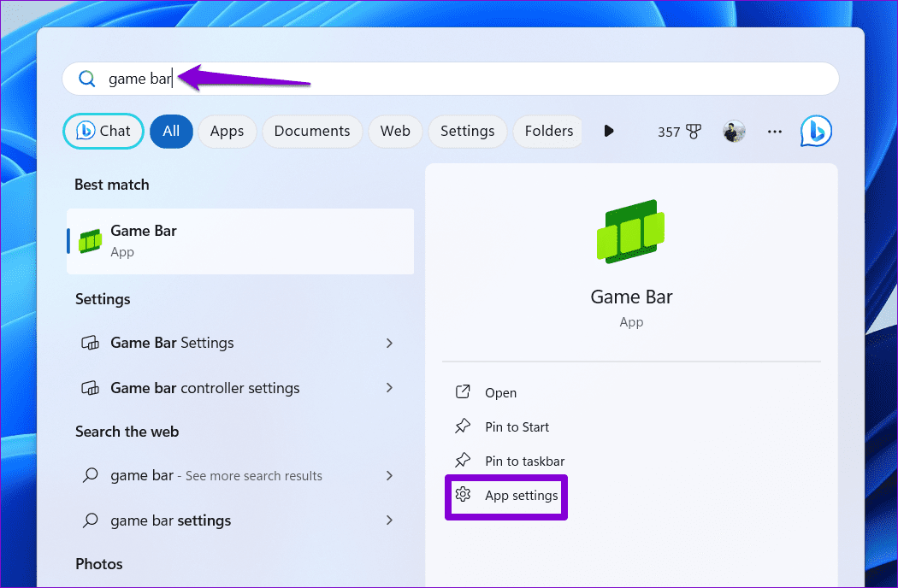The height and width of the screenshot is (588, 898).
Task: Select the Documents search filter
Action: pos(312,131)
